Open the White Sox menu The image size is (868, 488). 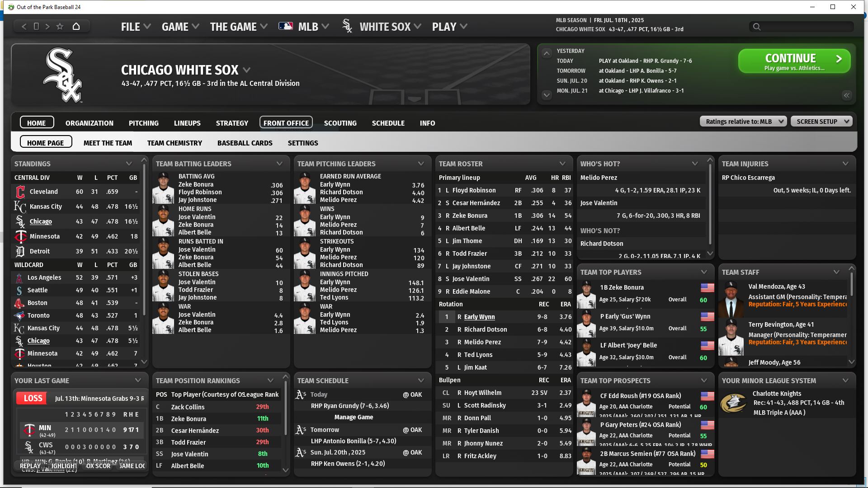pyautogui.click(x=384, y=27)
